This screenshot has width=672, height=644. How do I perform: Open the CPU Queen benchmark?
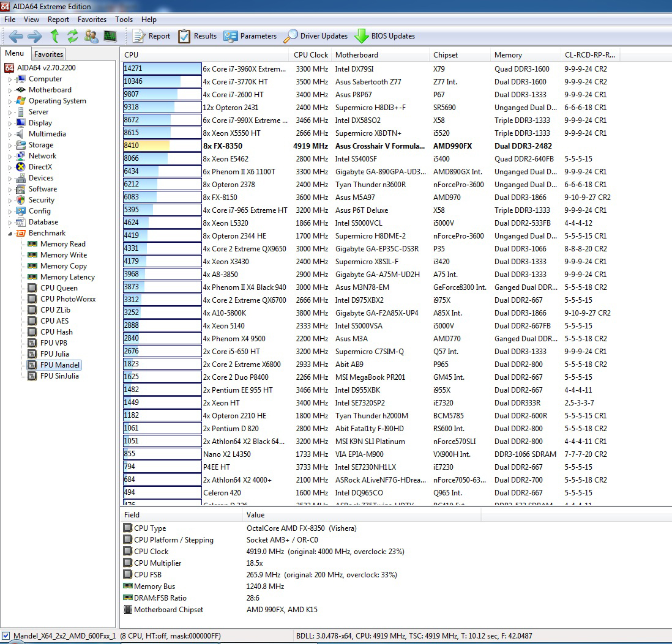(59, 287)
